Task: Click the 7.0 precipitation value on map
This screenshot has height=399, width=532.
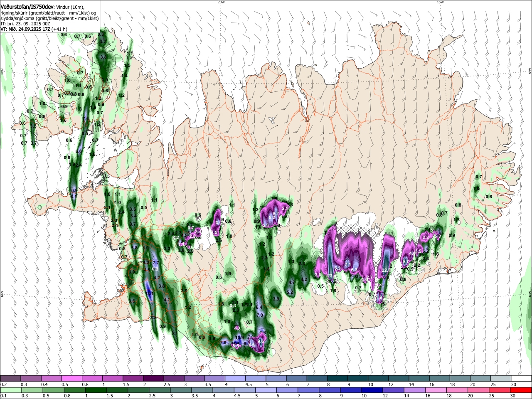Action: tap(260, 315)
